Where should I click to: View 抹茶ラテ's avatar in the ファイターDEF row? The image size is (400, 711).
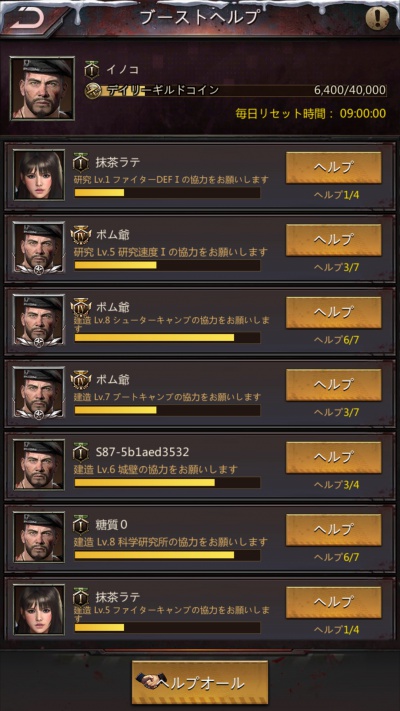(39, 175)
